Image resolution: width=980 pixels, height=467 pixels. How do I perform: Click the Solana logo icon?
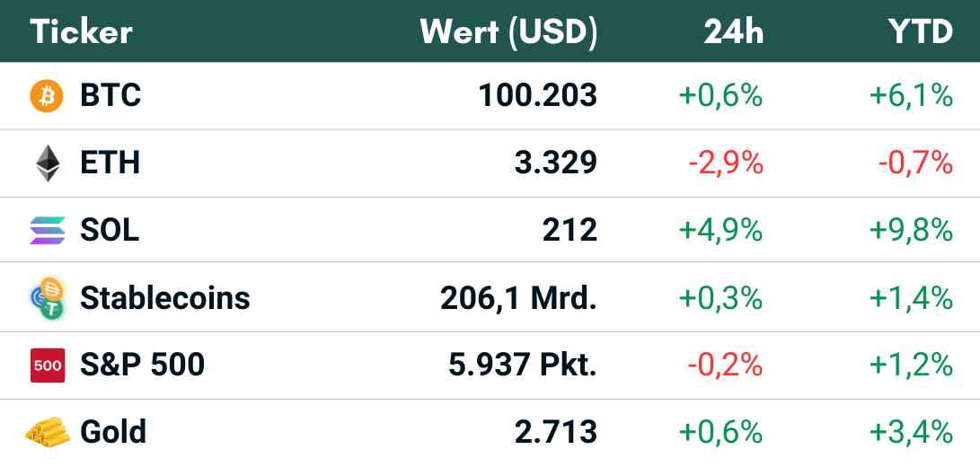click(47, 231)
